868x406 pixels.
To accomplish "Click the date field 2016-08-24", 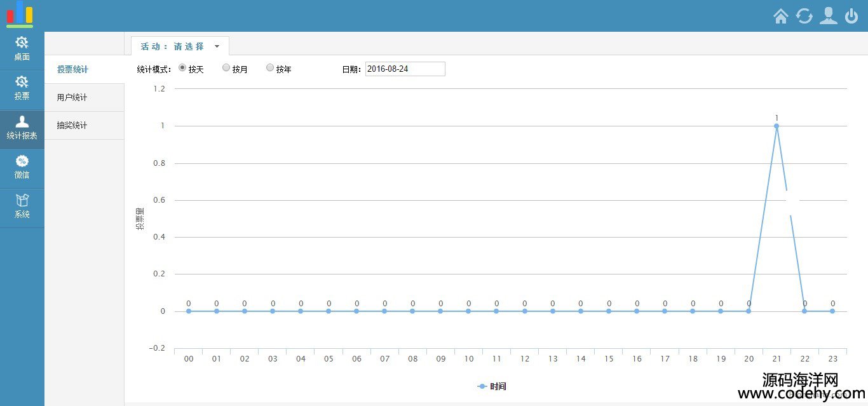I will pos(405,69).
